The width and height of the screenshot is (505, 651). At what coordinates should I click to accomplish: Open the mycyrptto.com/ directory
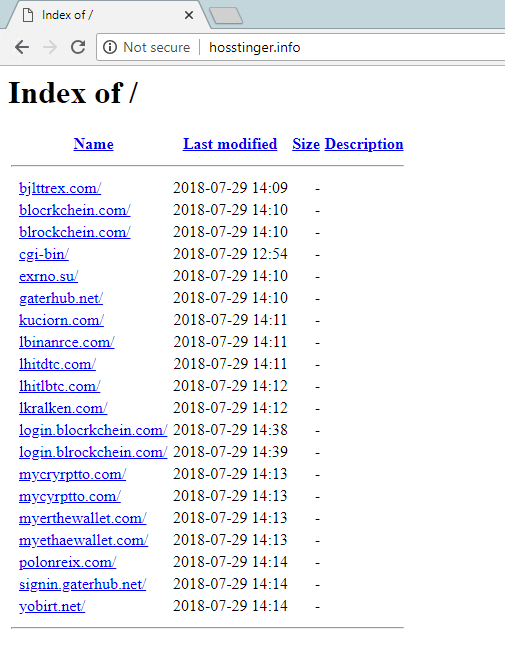coord(70,497)
